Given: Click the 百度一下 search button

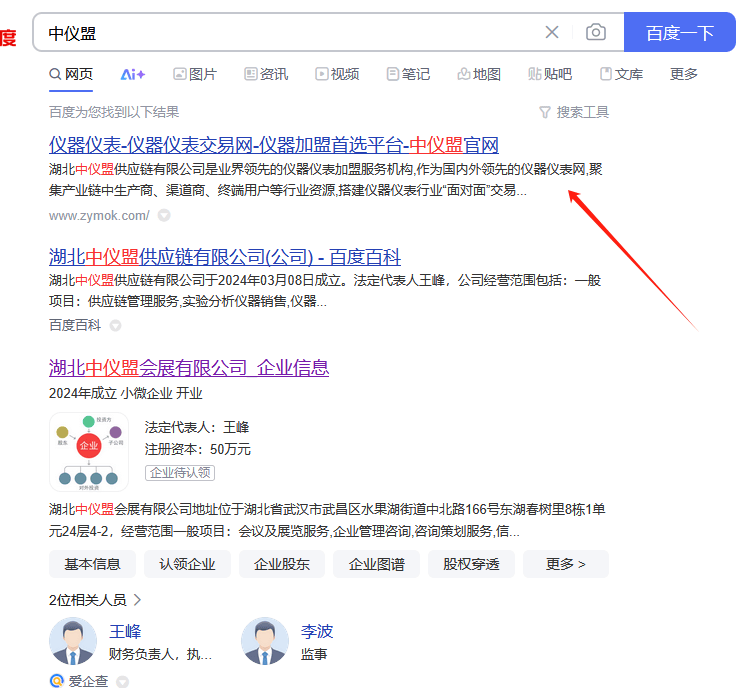Looking at the screenshot, I should point(679,32).
